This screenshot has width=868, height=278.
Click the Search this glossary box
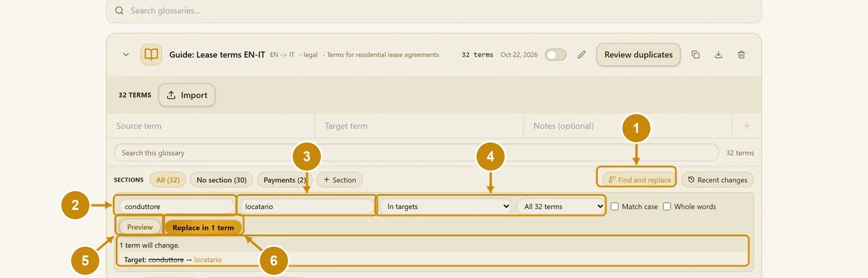point(416,153)
